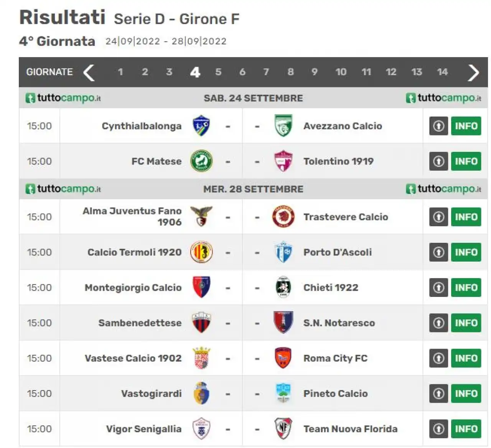Open the Porto D'Ascoli team link
491x448 pixels.
[x=338, y=252]
